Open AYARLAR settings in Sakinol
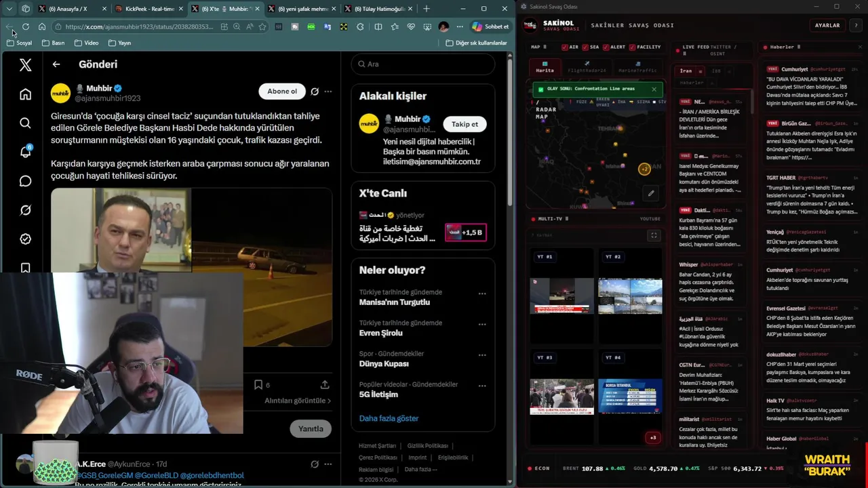Viewport: 868px width, 488px height. click(x=827, y=25)
